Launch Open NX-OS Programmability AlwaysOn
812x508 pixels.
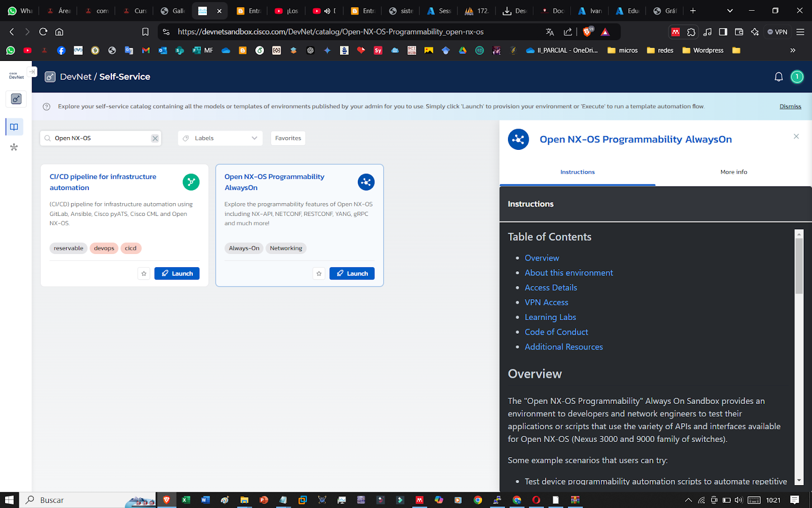352,274
